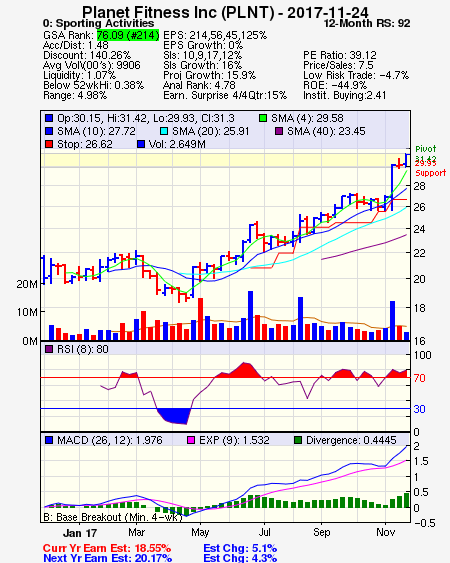450x563 pixels.
Task: Click the 'PE Ratio: 39.12' text
Action: pyautogui.click(x=340, y=55)
